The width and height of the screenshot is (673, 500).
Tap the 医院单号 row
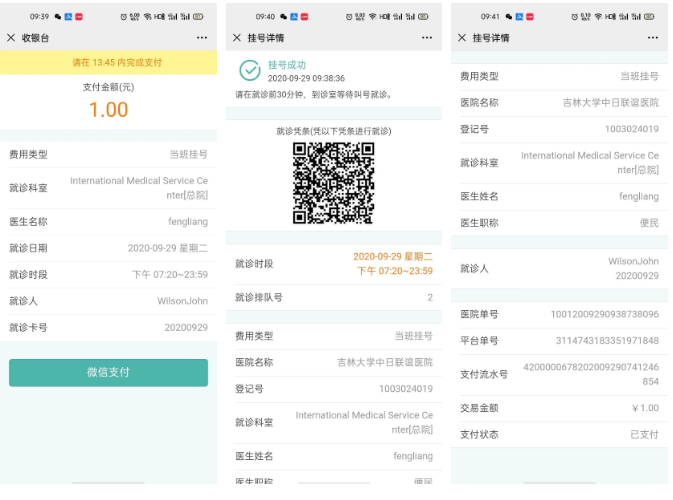click(559, 314)
